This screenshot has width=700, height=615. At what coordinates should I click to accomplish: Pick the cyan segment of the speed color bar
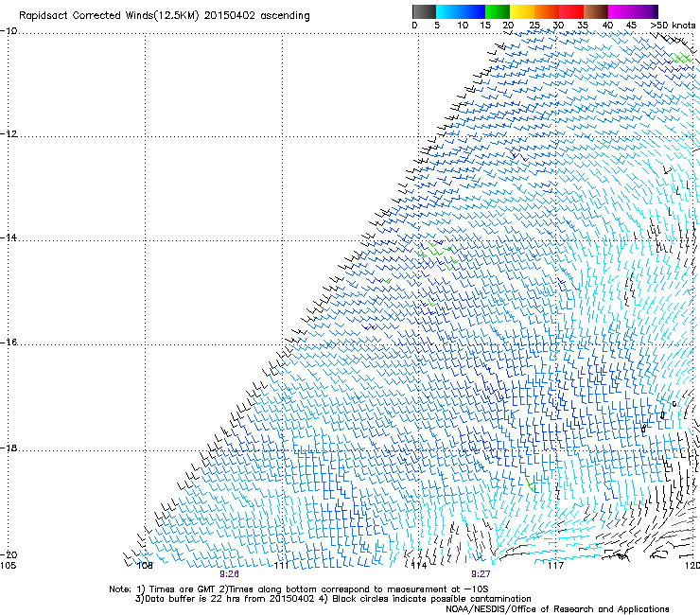point(448,11)
